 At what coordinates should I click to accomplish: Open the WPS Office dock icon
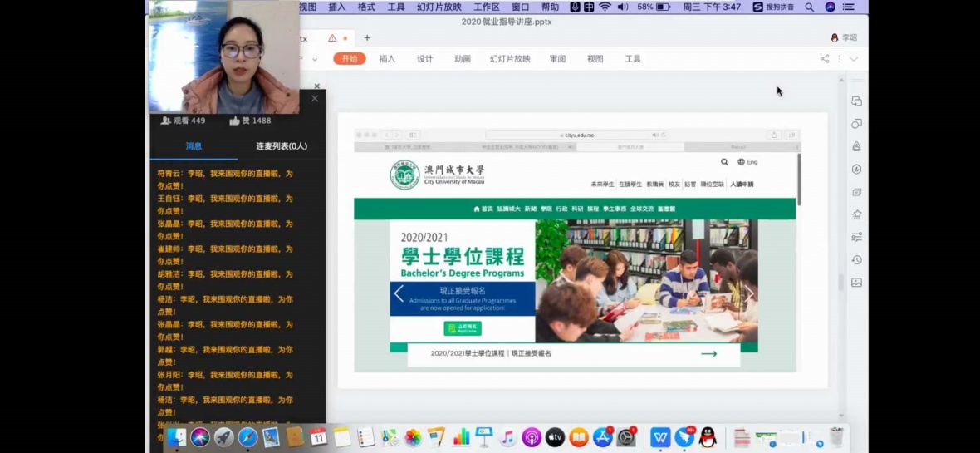click(x=660, y=437)
